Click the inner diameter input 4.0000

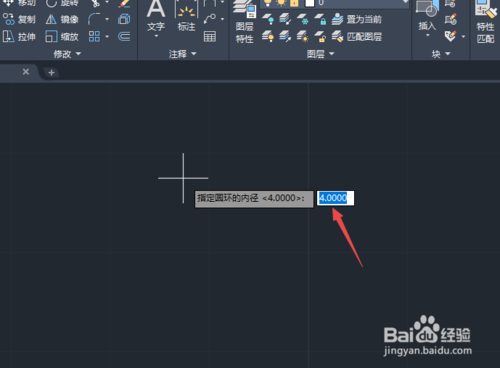(x=335, y=198)
